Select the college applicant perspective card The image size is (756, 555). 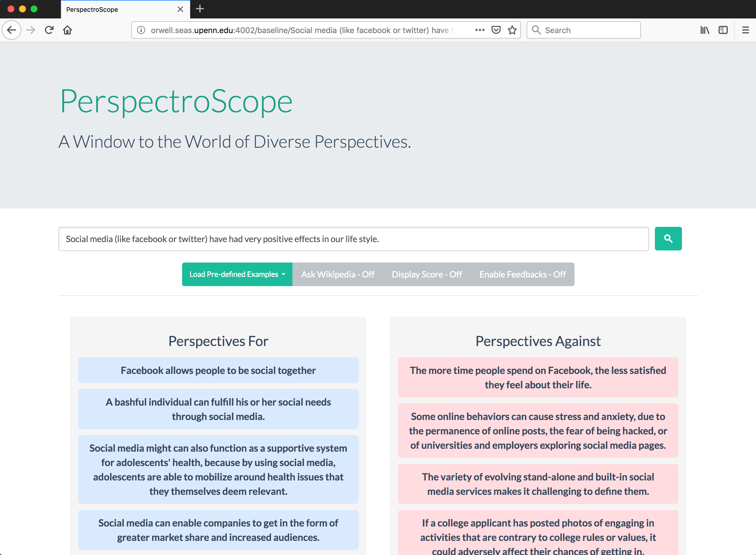coord(538,533)
